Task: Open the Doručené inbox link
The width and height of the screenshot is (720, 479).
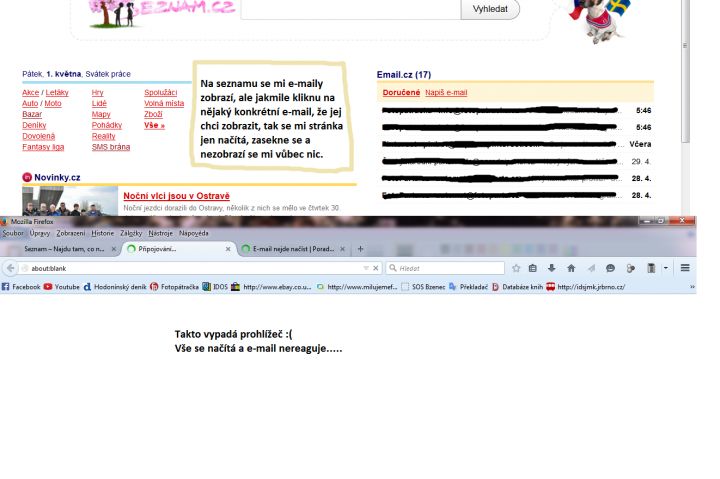Action: tap(401, 92)
